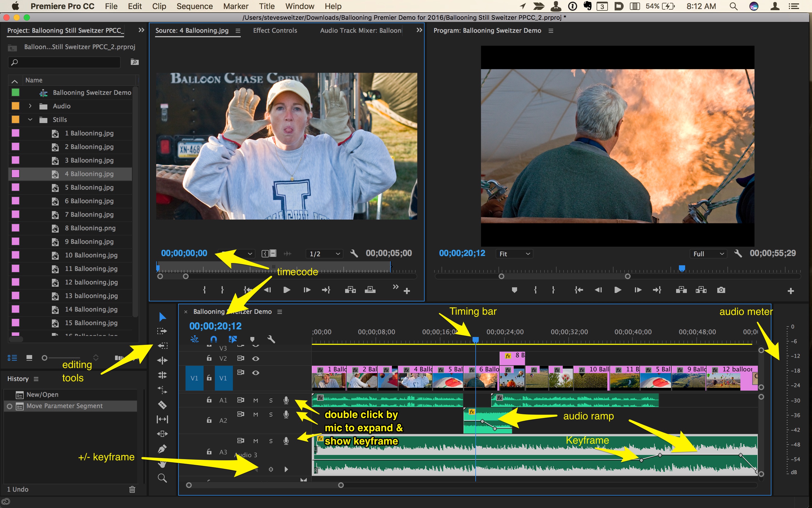Mute track A1

(x=256, y=400)
